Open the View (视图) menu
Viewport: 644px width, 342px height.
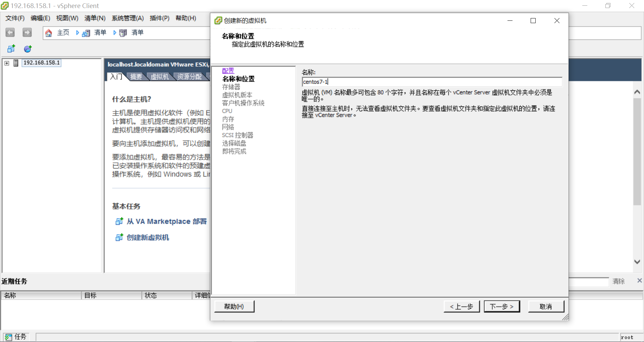67,18
